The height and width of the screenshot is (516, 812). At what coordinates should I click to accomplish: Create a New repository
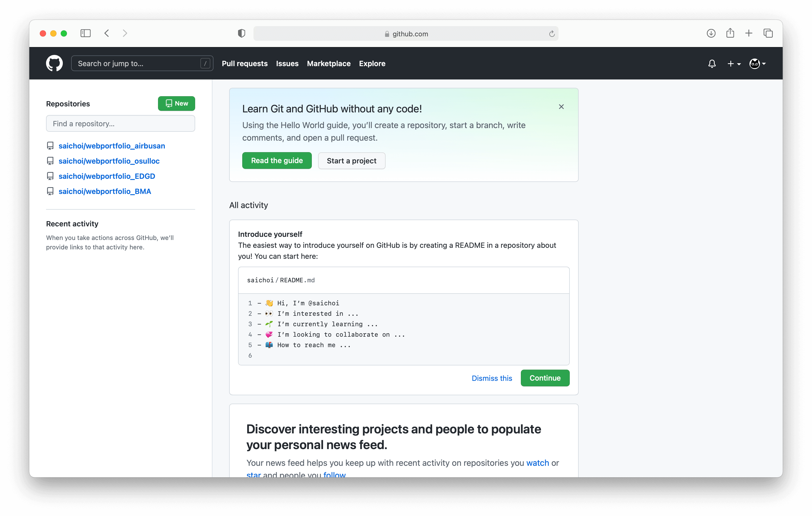(176, 104)
